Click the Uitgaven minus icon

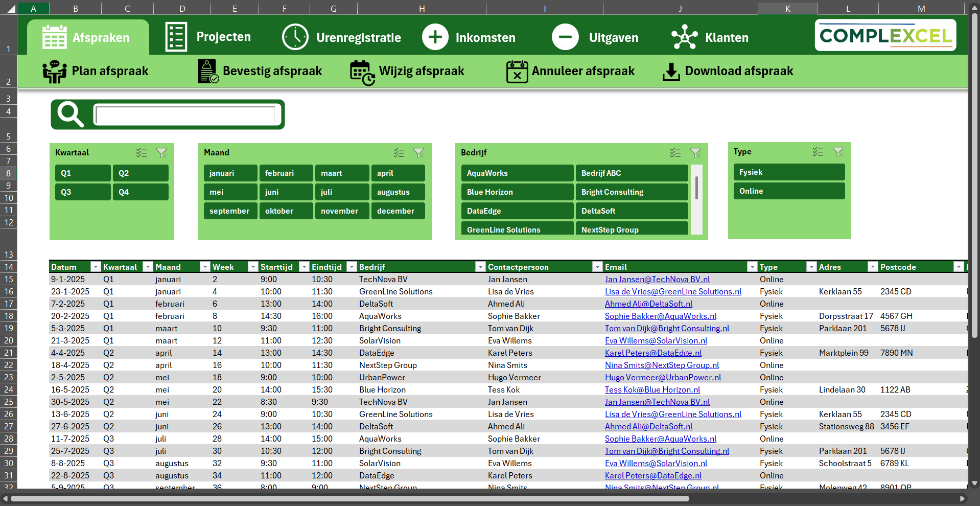(x=565, y=37)
